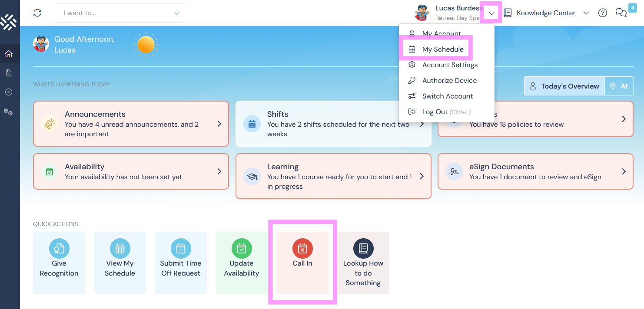Expand the 'I want to...' dropdown

click(120, 13)
